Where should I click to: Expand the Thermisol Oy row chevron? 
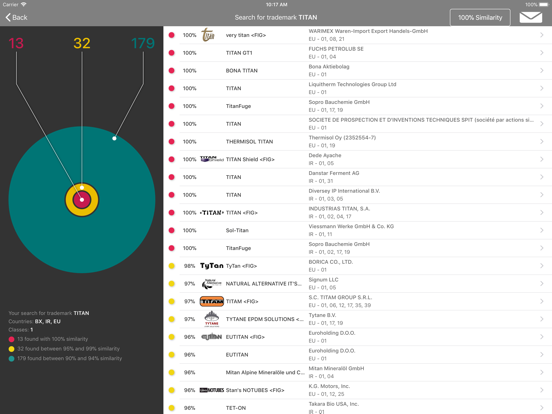(x=541, y=142)
